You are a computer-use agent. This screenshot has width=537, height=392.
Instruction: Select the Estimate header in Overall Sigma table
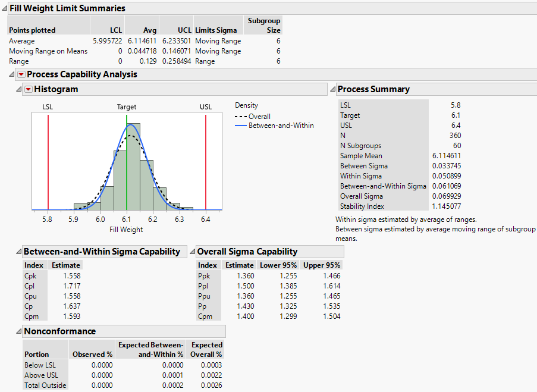point(240,265)
